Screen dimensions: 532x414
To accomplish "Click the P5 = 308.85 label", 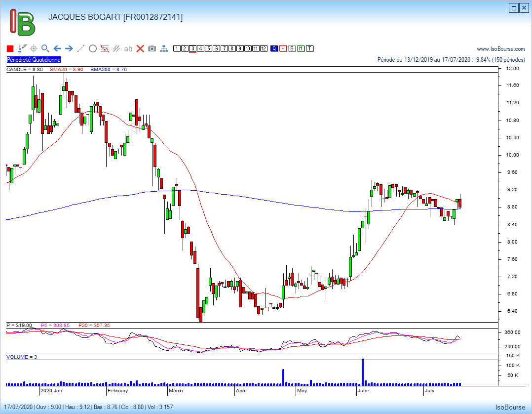I will [55, 326].
